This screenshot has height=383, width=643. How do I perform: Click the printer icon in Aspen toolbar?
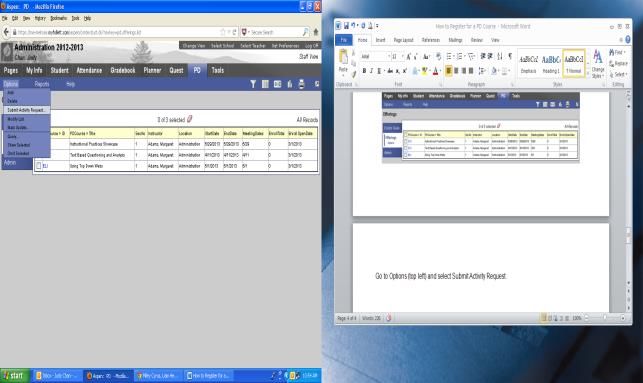tap(301, 84)
